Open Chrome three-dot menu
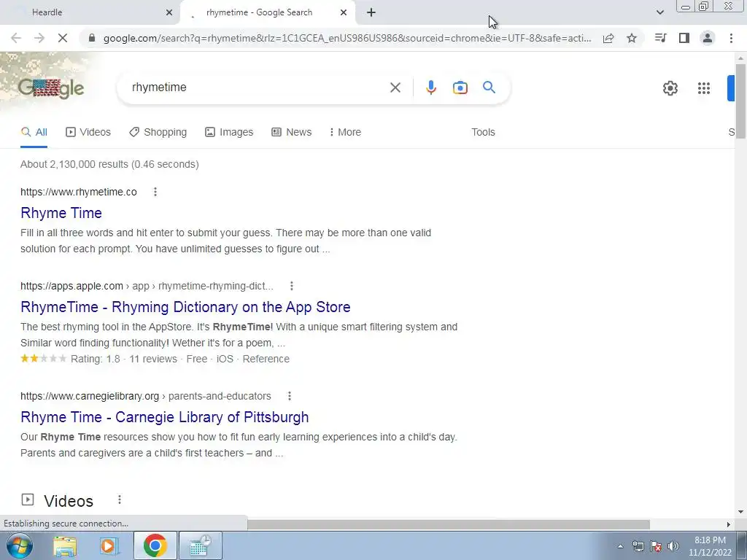This screenshot has width=747, height=560. pyautogui.click(x=731, y=38)
